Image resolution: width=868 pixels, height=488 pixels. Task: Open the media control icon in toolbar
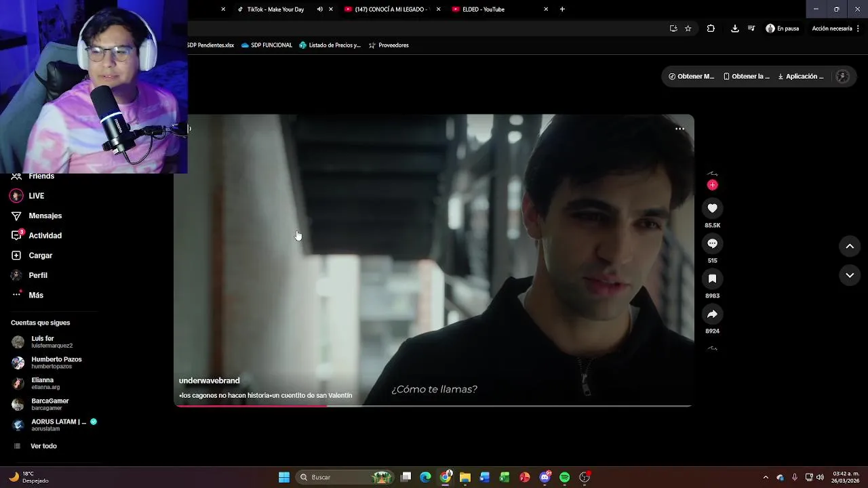pyautogui.click(x=751, y=28)
